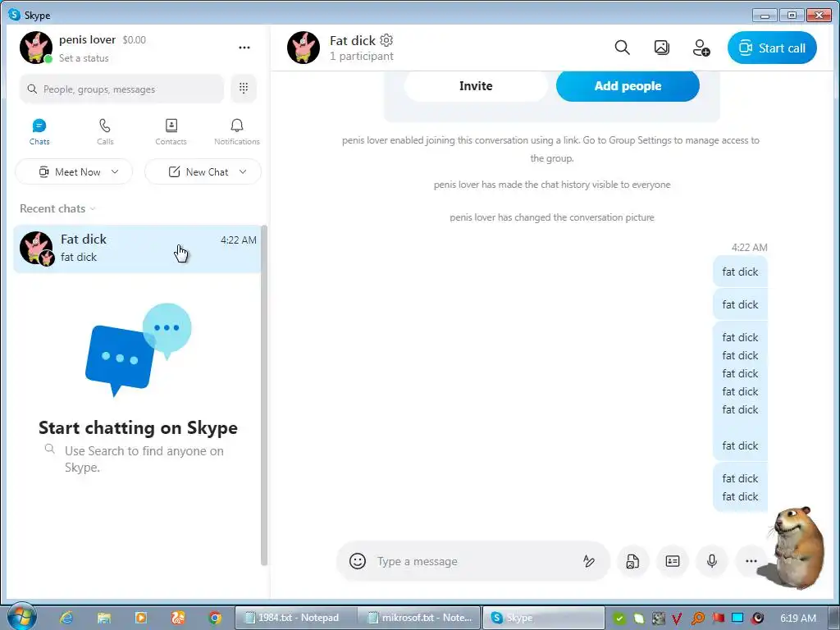Click the 6:19 AM system clock
This screenshot has height=630, width=840.
(x=797, y=619)
